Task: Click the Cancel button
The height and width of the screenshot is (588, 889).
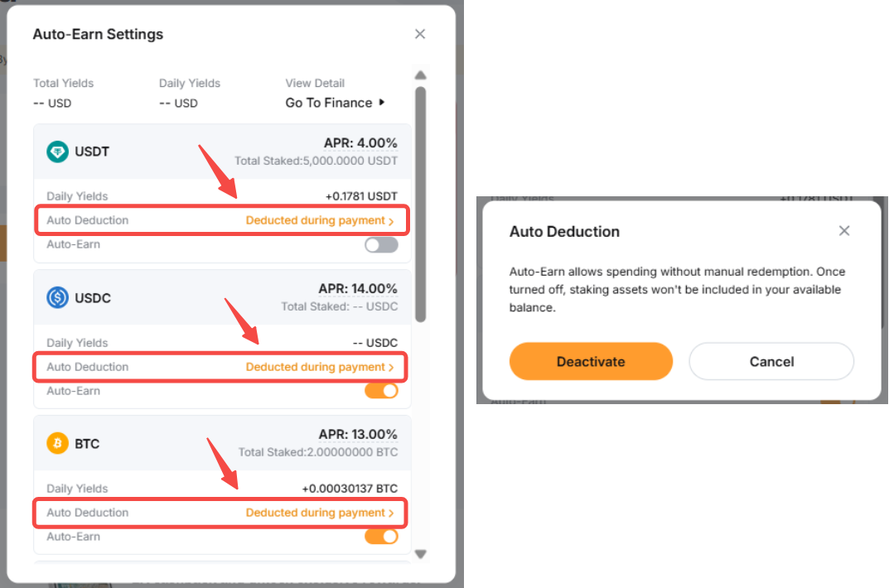Action: [771, 361]
